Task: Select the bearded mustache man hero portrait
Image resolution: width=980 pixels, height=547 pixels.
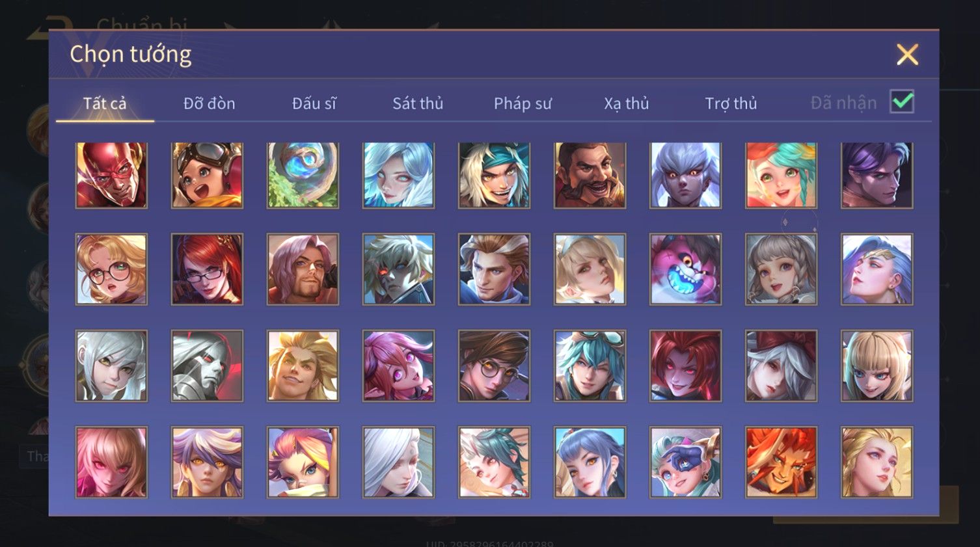Action: tap(590, 176)
